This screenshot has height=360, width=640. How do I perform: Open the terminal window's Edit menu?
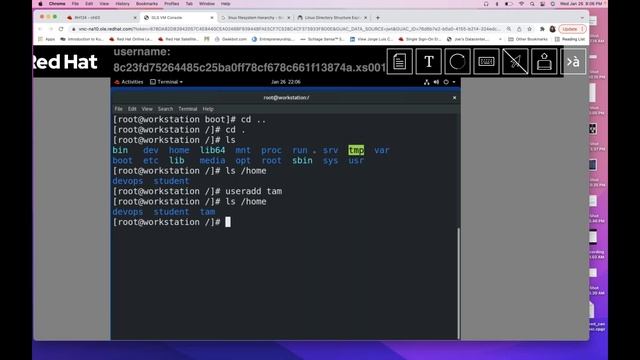point(132,109)
